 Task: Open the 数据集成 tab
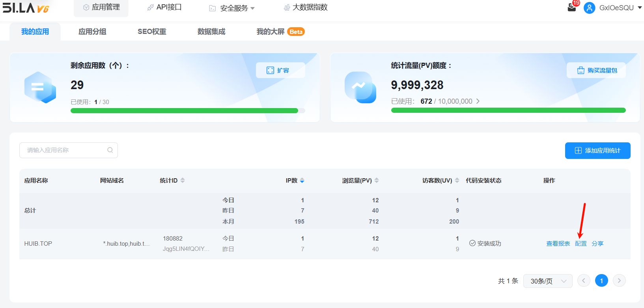(211, 32)
